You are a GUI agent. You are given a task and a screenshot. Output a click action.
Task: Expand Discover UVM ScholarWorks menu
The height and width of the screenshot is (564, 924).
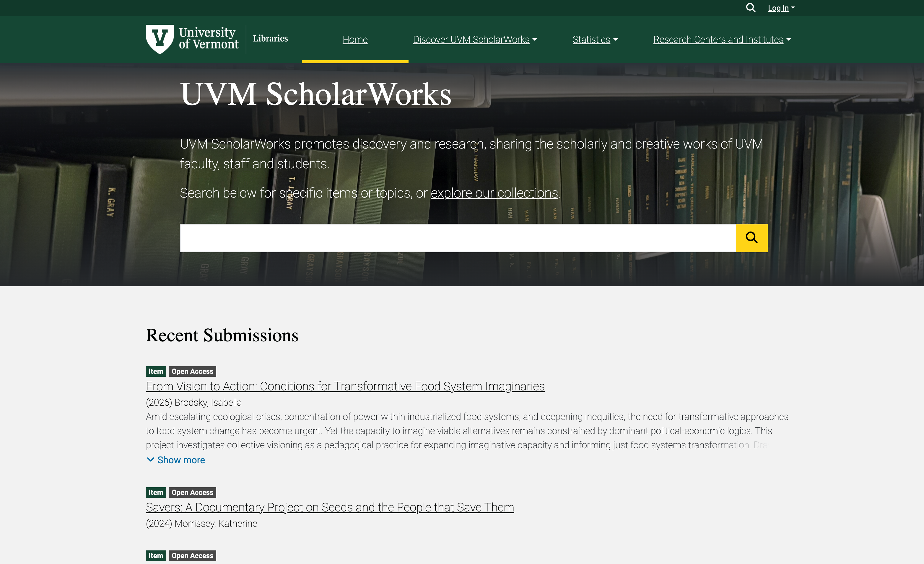(x=475, y=39)
